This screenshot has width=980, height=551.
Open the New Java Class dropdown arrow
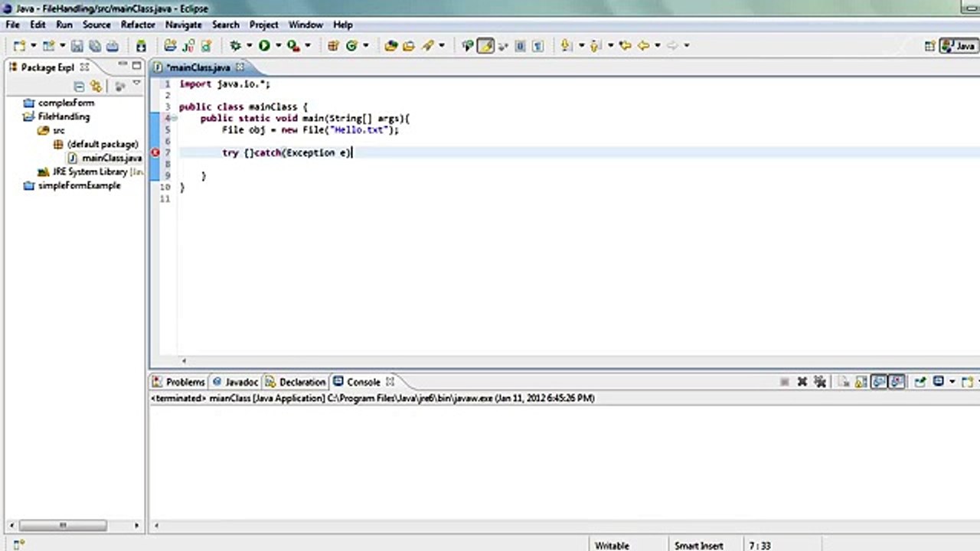(365, 46)
